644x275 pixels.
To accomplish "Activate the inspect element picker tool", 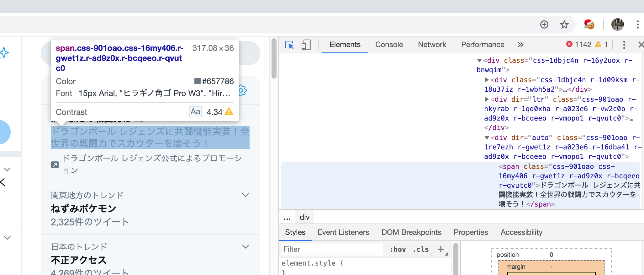I will [289, 45].
